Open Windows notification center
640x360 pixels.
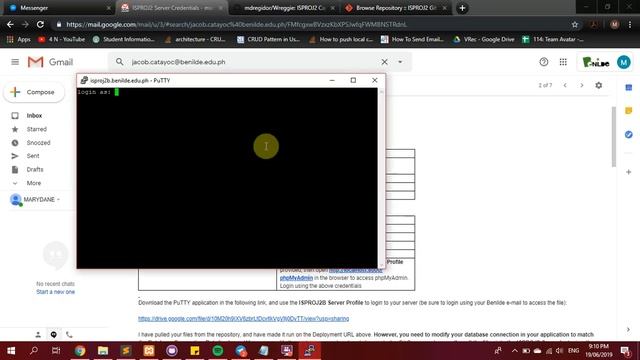click(x=625, y=351)
